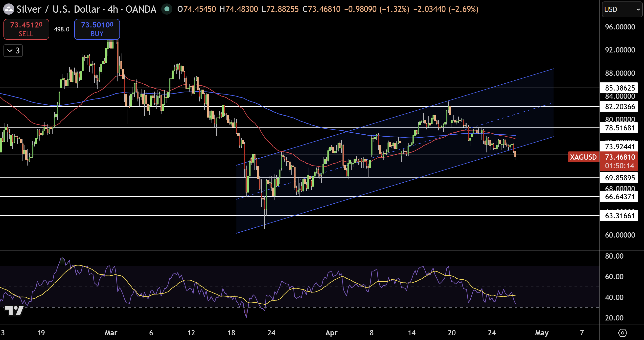
Task: Select the 78.51681 horizontal line price label
Action: click(x=619, y=128)
